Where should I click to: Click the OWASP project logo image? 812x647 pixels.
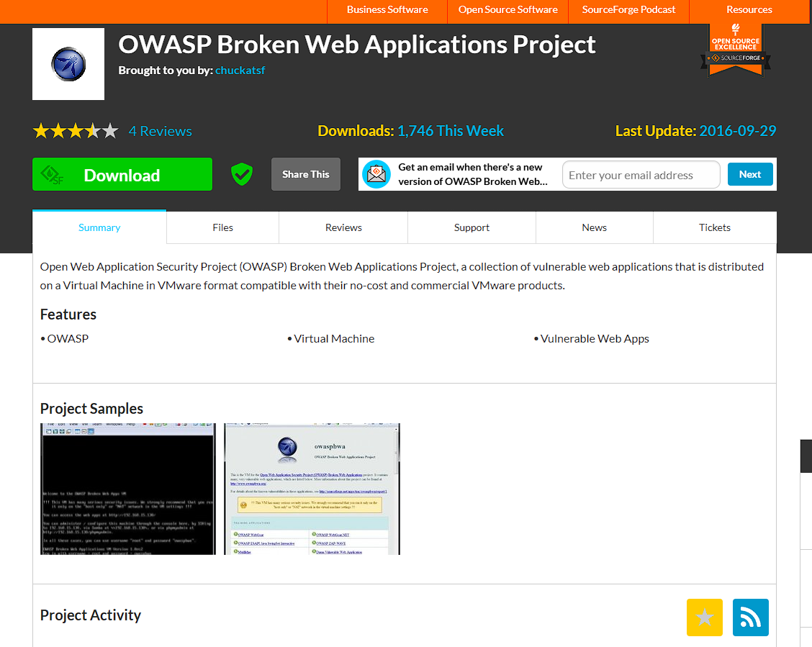click(68, 64)
